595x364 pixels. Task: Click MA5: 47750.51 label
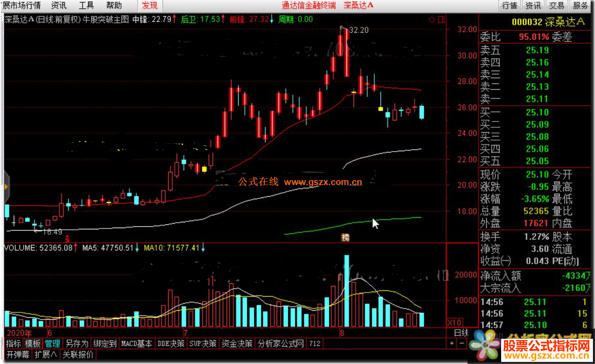click(108, 248)
